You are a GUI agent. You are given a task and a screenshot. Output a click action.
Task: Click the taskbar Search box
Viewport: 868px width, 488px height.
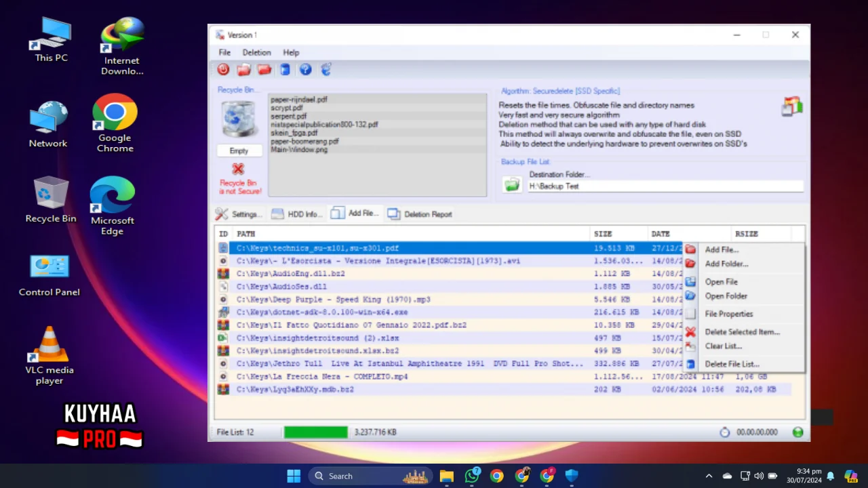coord(371,476)
